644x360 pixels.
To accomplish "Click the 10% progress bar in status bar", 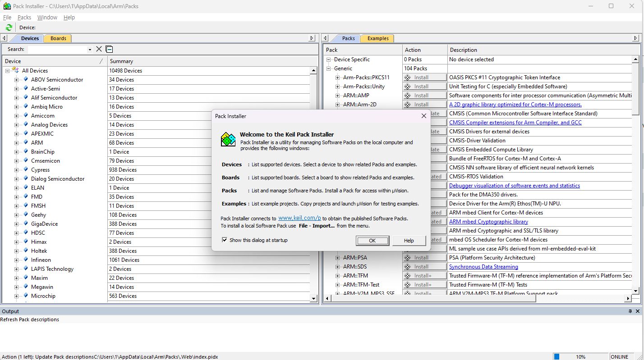I will coord(580,356).
